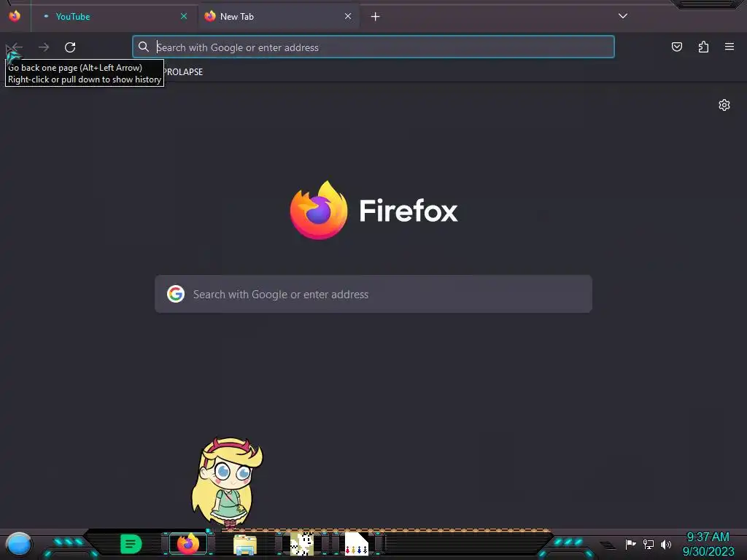Click magnifier icon in address bar
747x560 pixels.
pos(144,47)
